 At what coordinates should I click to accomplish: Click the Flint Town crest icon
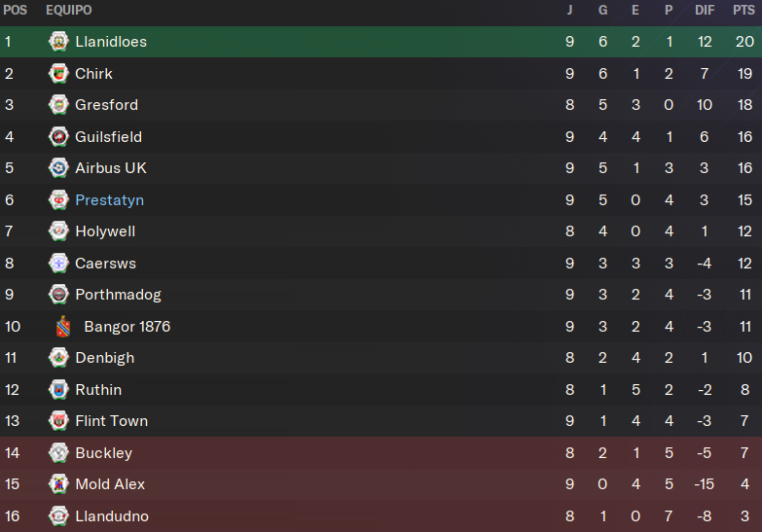click(58, 421)
